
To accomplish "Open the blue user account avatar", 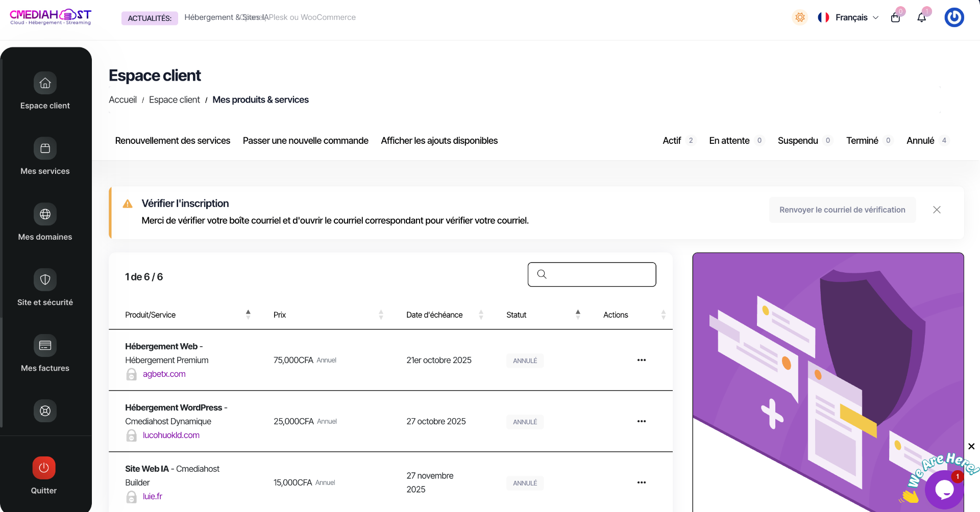I will coord(954,17).
